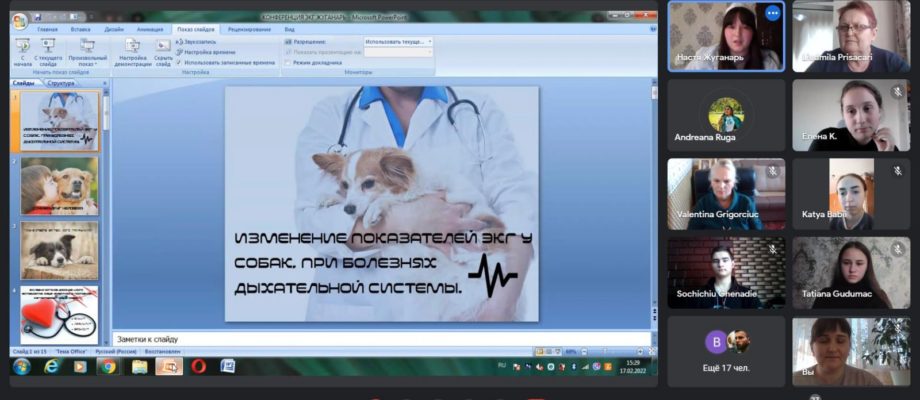Viewport: 920px width, 400px height.
Task: Click the Microsoft Office round button
Action: 19,21
